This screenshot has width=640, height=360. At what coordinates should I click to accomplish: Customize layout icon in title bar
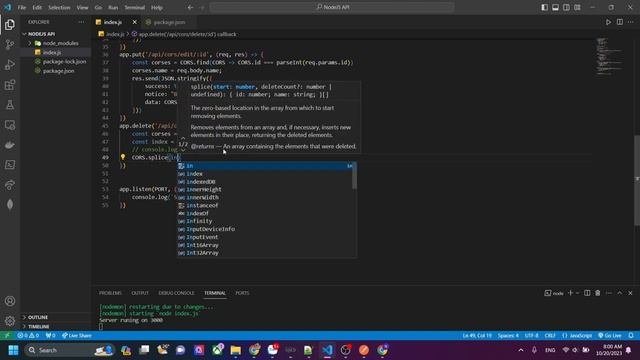pos(577,7)
